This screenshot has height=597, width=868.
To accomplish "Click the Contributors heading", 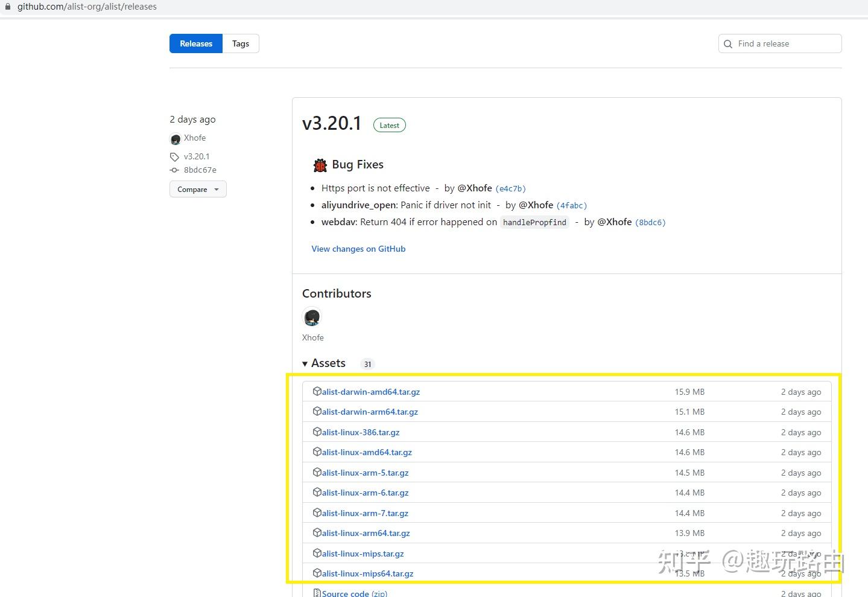I will [337, 294].
